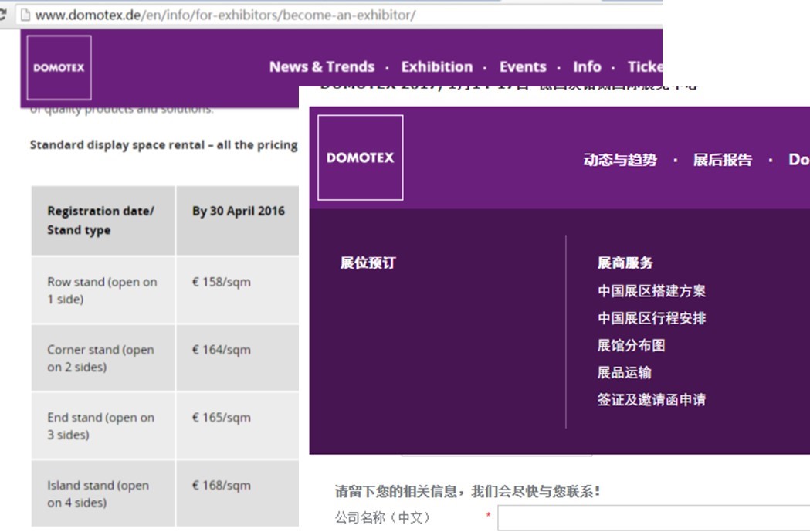Open the 动态与趋势 menu
The image size is (810, 532).
click(620, 160)
